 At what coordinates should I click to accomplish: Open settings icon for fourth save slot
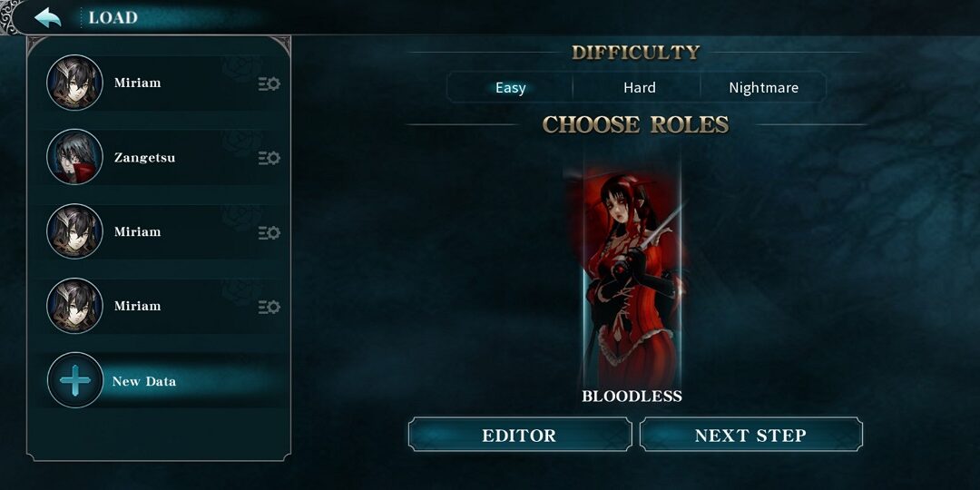(269, 307)
